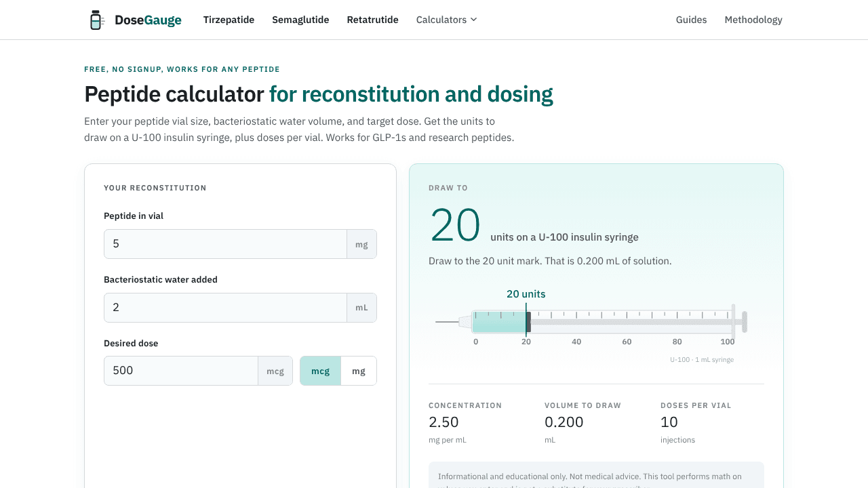
Task: Click the 100 mark on syringe scale
Action: point(728,342)
